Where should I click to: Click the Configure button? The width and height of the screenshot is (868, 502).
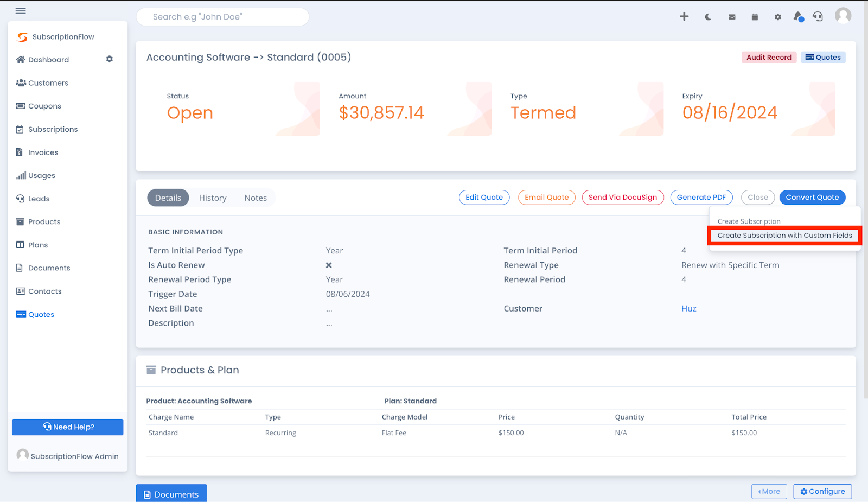(x=822, y=492)
